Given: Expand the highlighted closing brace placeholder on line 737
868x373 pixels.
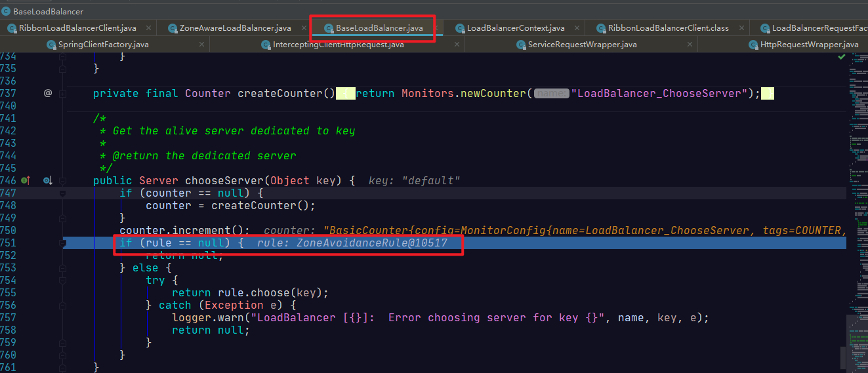Looking at the screenshot, I should (x=768, y=93).
